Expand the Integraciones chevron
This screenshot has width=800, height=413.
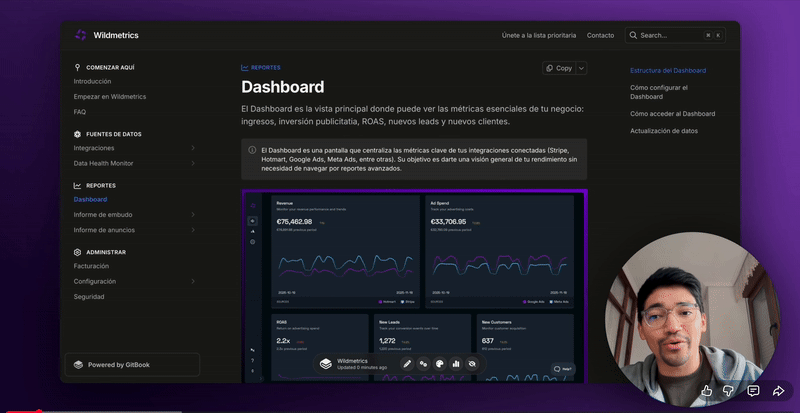(193, 148)
